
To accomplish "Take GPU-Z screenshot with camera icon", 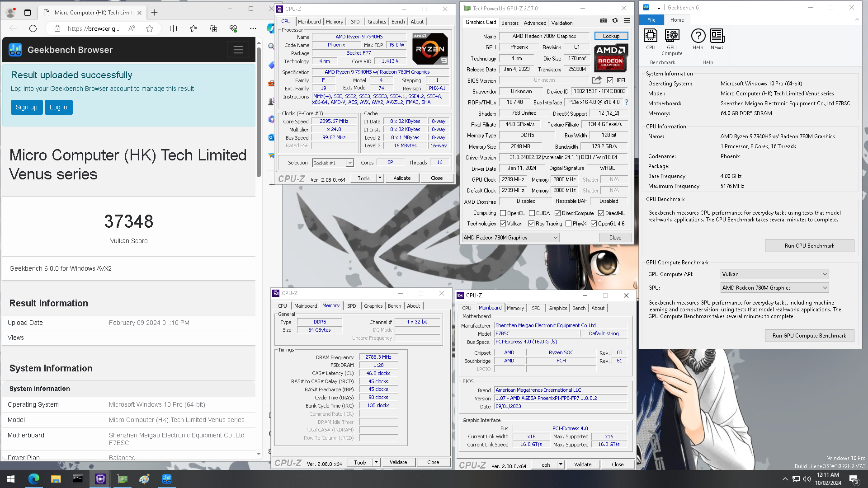I will (x=604, y=21).
